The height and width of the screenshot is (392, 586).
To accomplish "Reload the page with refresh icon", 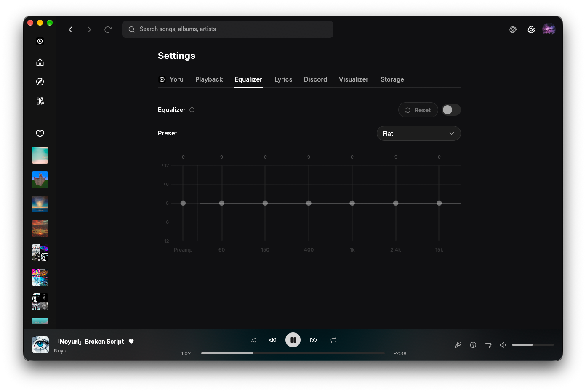I will [108, 29].
